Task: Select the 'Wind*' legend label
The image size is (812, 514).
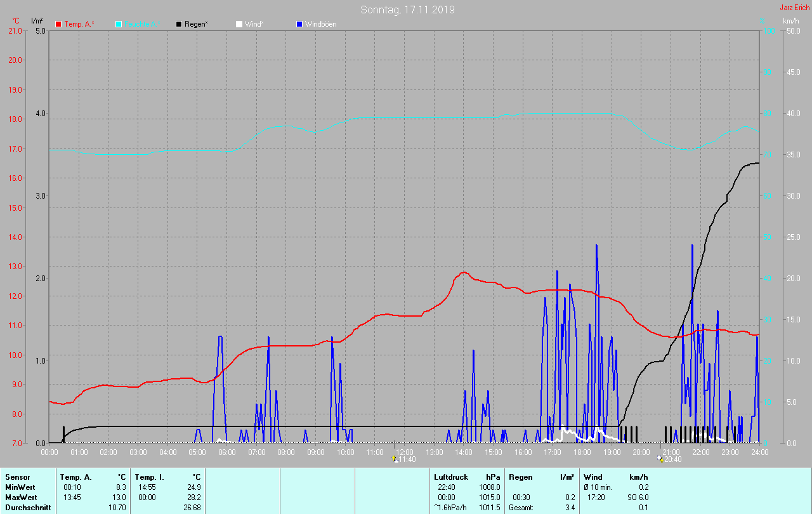Action: pyautogui.click(x=254, y=24)
